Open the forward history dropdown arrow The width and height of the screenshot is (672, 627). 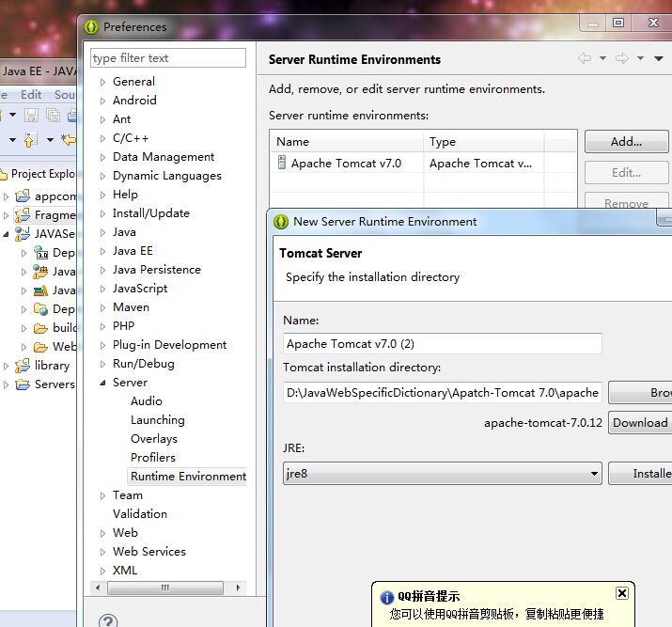640,58
